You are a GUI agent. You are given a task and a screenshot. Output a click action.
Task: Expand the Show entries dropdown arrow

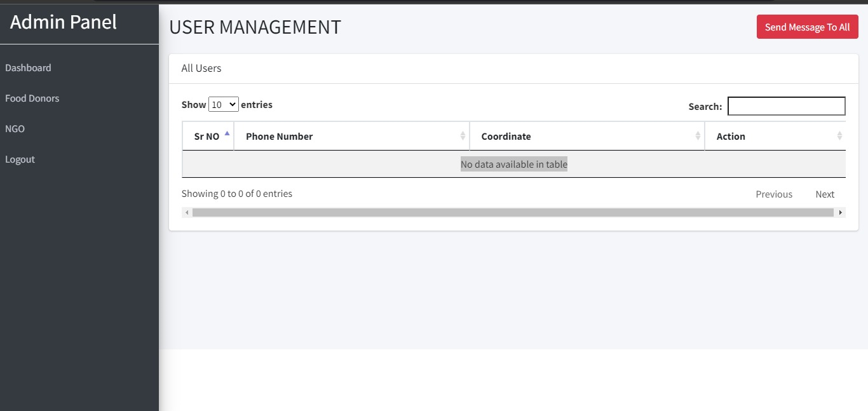[x=231, y=104]
